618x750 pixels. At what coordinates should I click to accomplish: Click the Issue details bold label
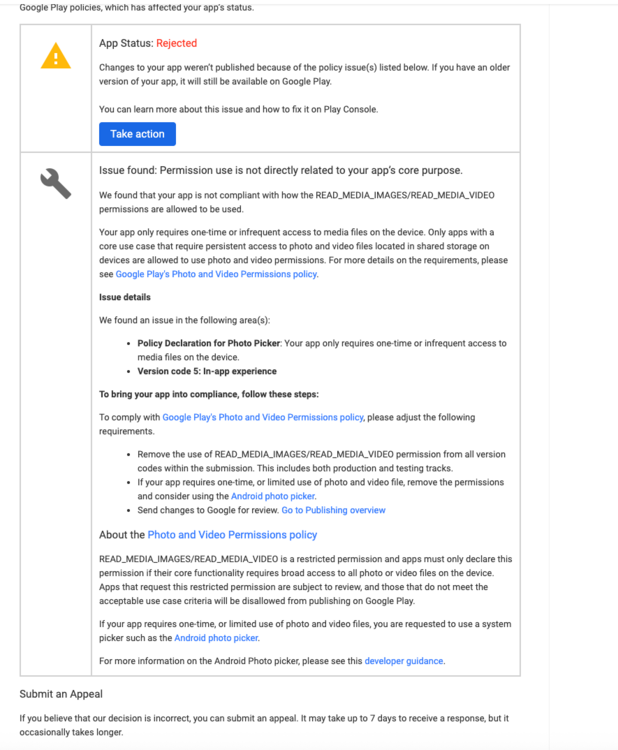coord(125,297)
